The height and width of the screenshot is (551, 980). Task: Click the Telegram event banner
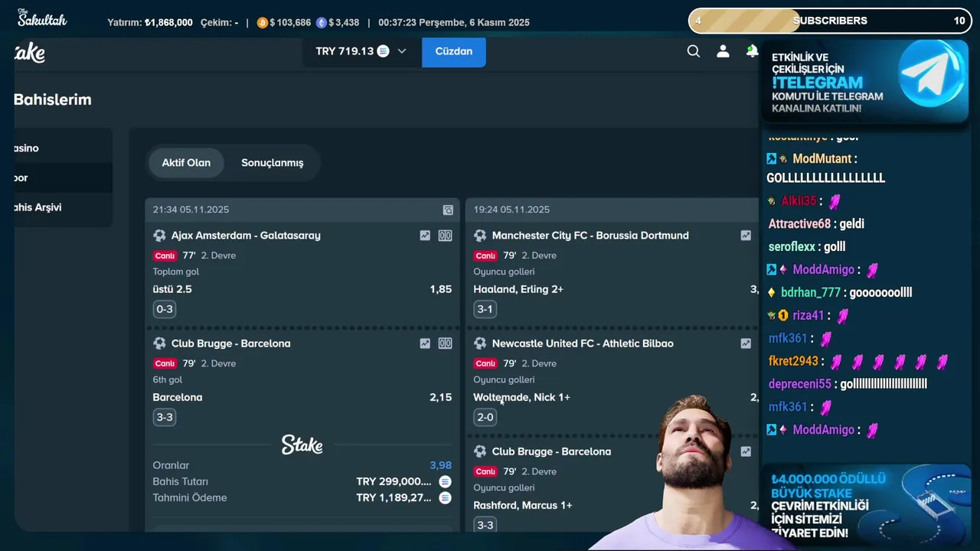[x=865, y=82]
